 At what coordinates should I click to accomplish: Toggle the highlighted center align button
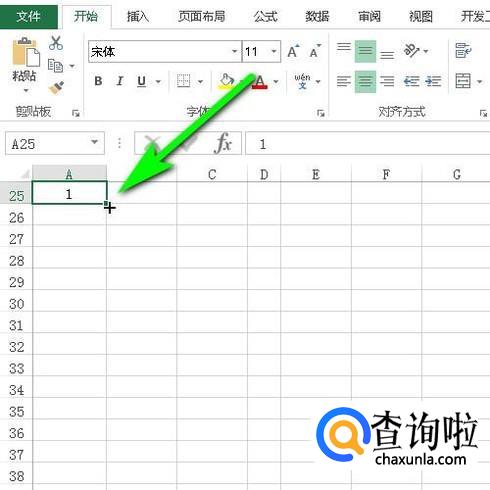365,81
